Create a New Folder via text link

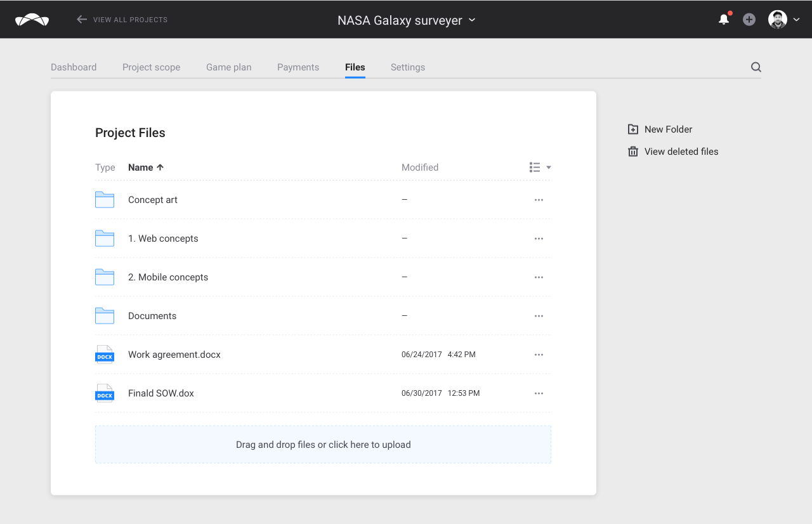pos(668,129)
